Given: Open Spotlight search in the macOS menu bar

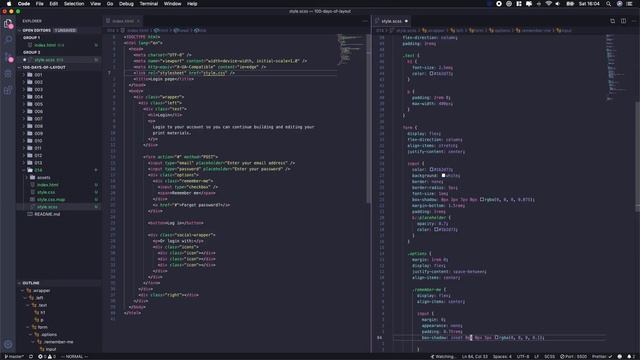Looking at the screenshot, I should (x=608, y=4).
